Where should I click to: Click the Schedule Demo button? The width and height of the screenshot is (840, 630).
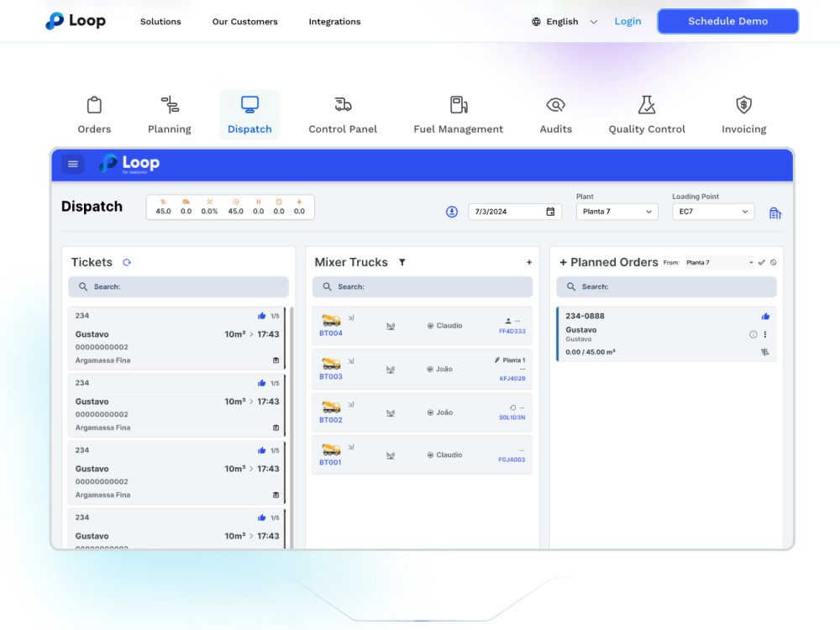pos(727,22)
